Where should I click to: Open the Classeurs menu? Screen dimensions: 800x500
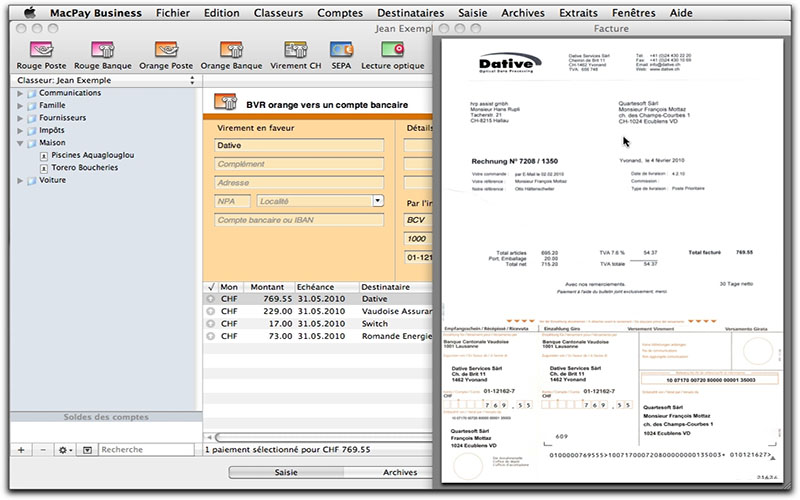tap(278, 13)
